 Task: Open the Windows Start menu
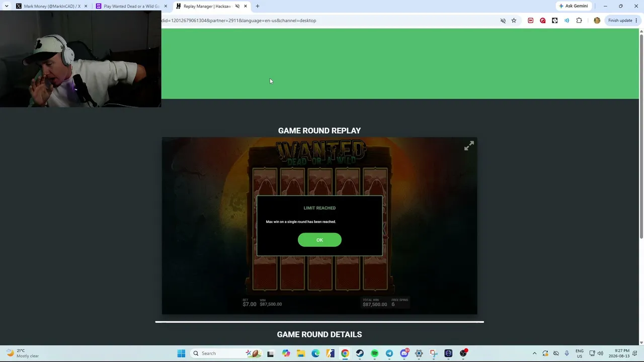(181, 353)
